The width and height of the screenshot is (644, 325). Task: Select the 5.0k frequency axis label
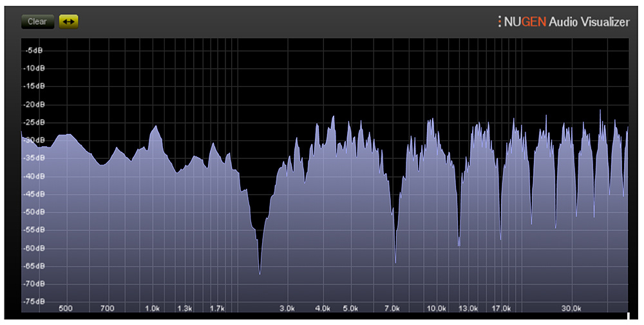point(350,309)
